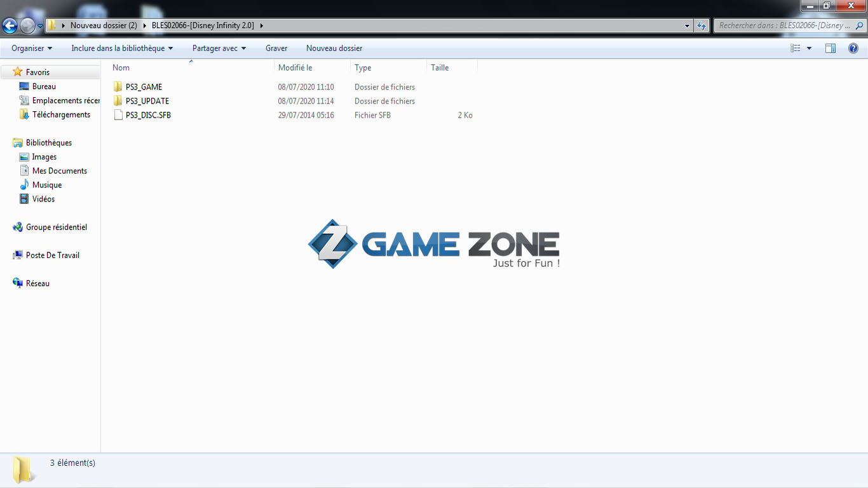Select the PS3_DISC.SFB file icon
Screen dimensions: 868x488
[118, 115]
